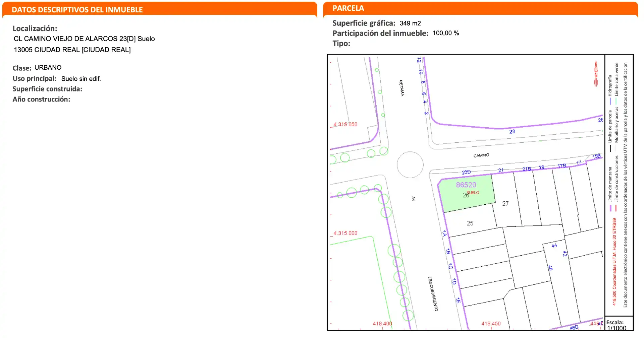Click the Hidrografía legend swatch
This screenshot has width=644, height=338.
pyautogui.click(x=610, y=101)
